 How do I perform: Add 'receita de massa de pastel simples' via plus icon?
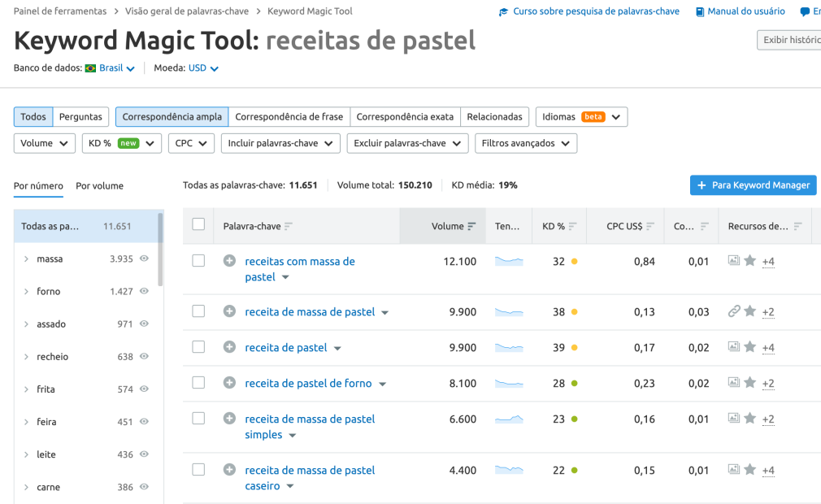pos(229,418)
